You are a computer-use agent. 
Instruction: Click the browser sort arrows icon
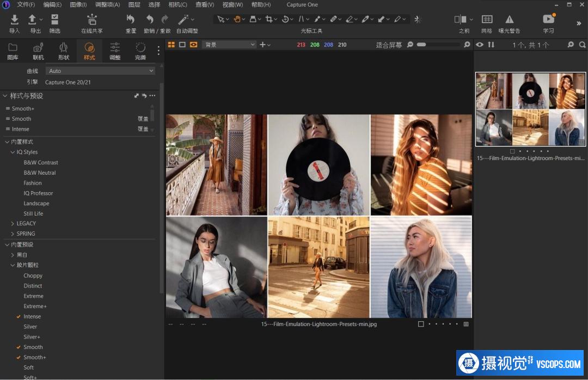point(491,45)
